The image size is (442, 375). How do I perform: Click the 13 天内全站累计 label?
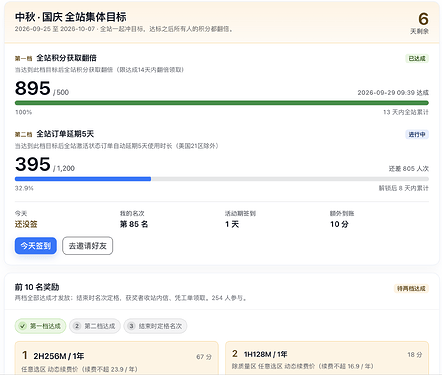[x=406, y=112]
